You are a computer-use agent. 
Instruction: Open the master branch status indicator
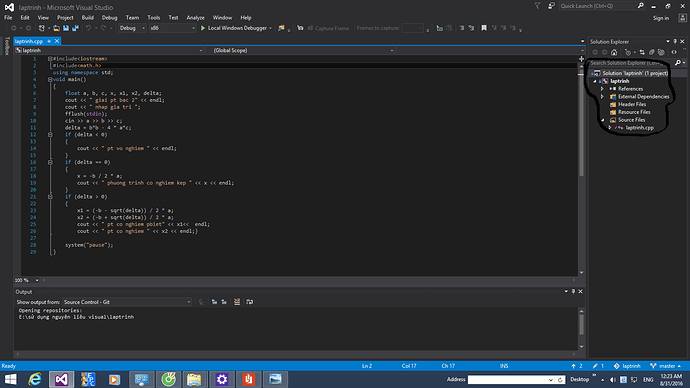click(666, 366)
